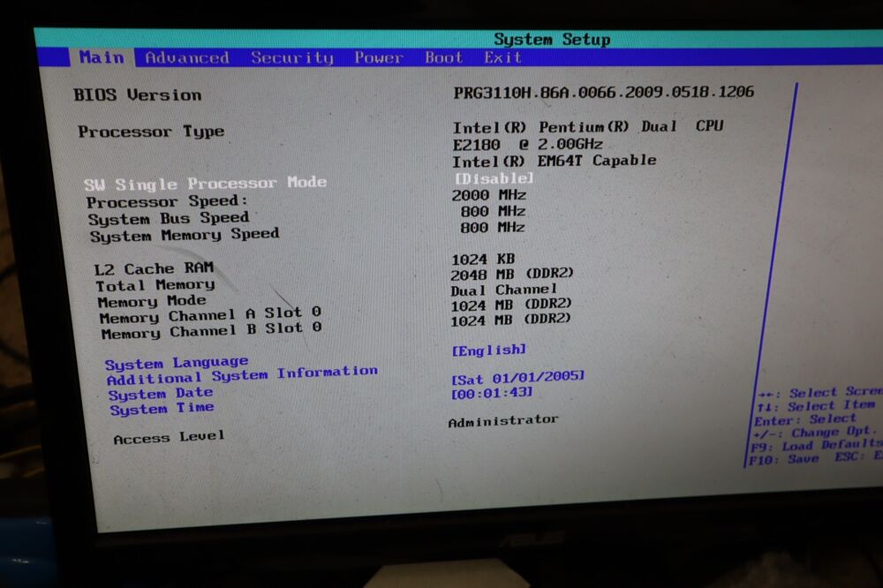
Task: Select the System Time label
Action: [162, 408]
